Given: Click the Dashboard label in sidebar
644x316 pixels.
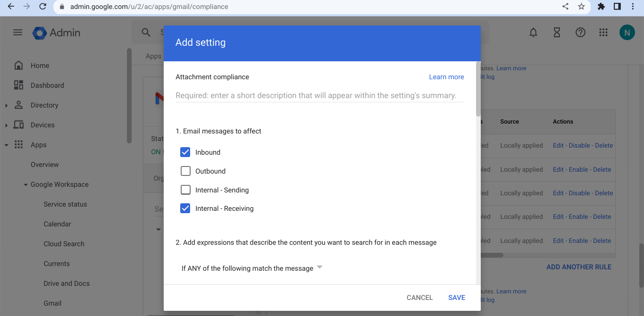Looking at the screenshot, I should 47,85.
